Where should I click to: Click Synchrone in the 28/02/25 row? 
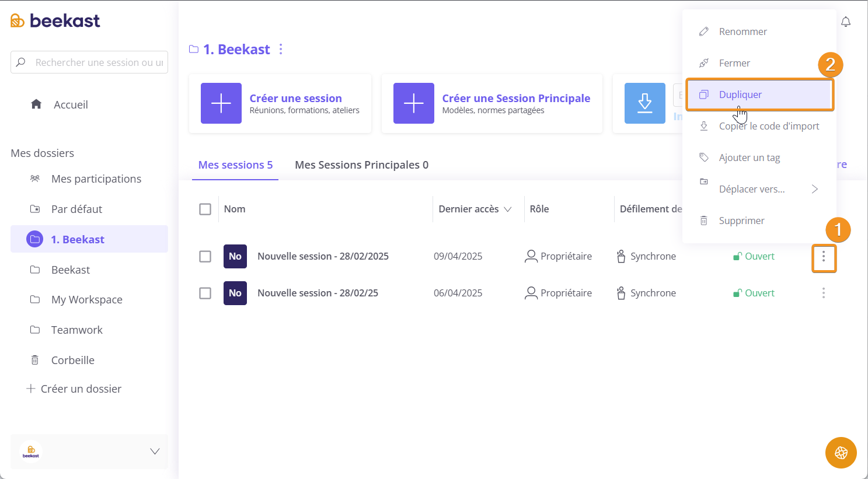(647, 293)
